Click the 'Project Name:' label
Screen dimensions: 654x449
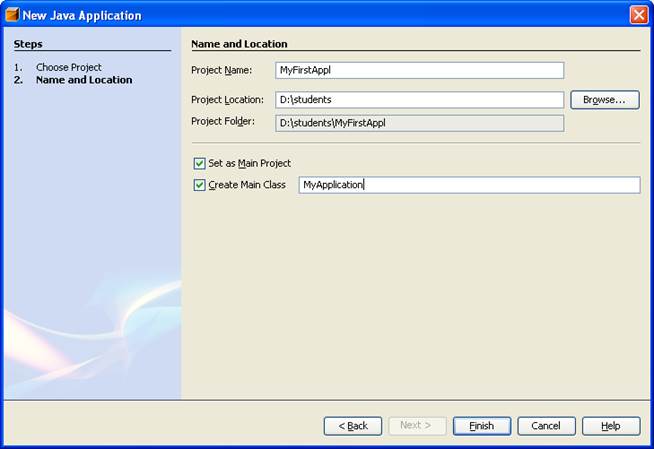click(221, 70)
